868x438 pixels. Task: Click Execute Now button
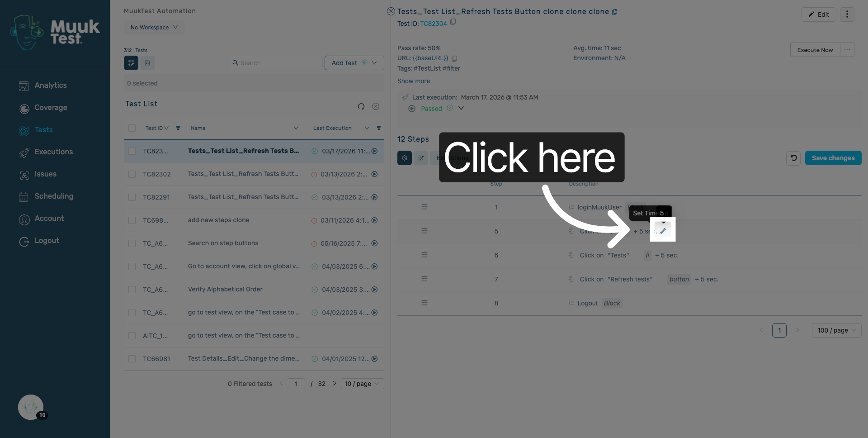tap(815, 50)
